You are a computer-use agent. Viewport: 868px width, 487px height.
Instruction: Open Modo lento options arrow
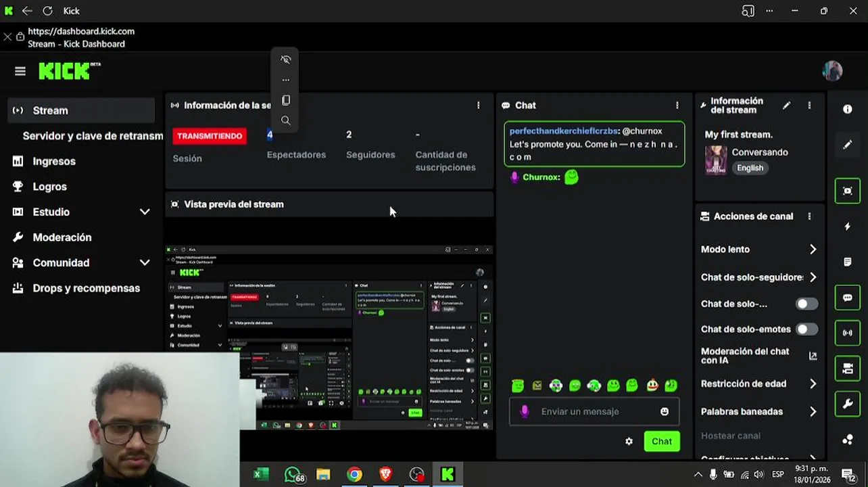click(813, 250)
